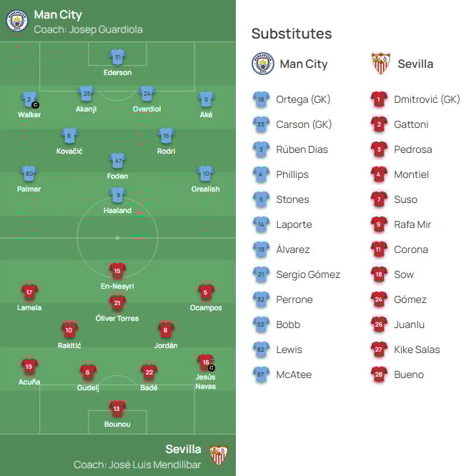Click the Sevilla crest above substitutes
This screenshot has width=476, height=476.
pyautogui.click(x=380, y=64)
